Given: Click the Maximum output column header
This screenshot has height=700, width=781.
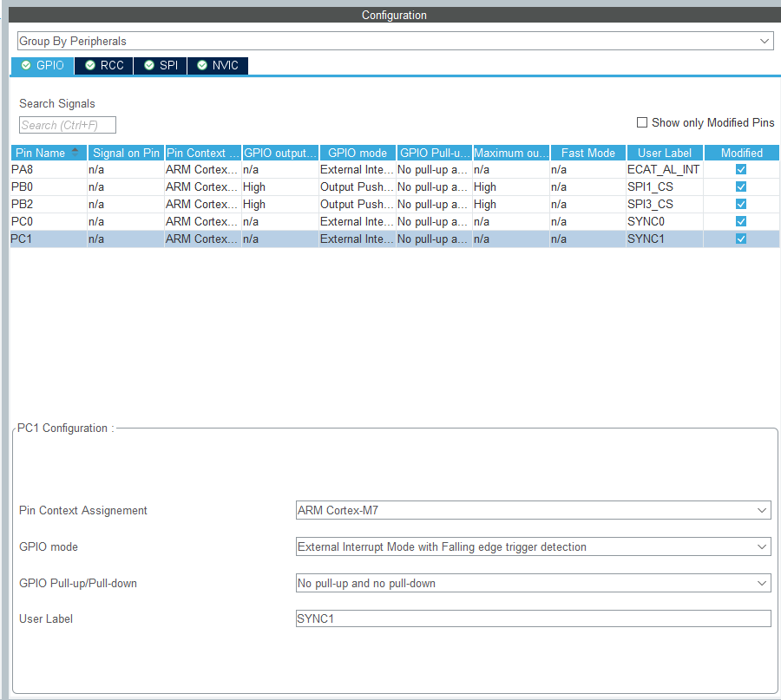Looking at the screenshot, I should point(511,153).
